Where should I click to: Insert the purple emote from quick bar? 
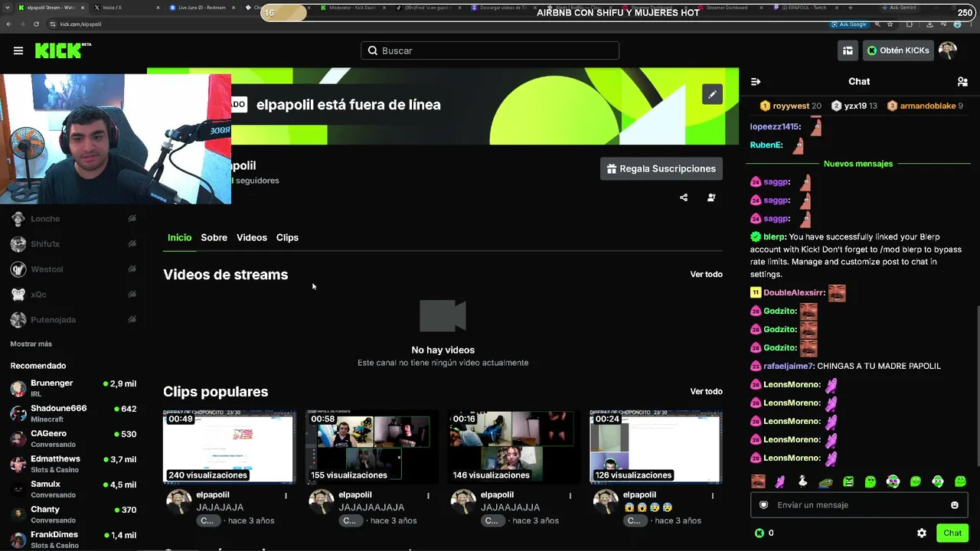click(x=780, y=481)
